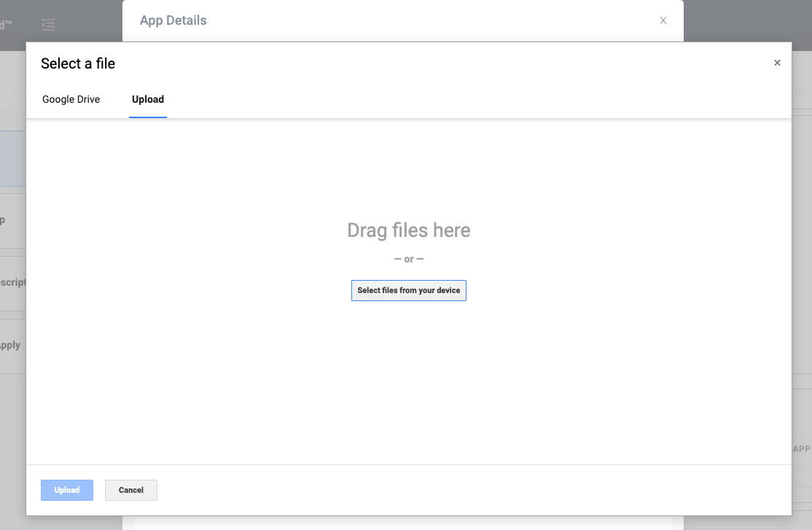The image size is (812, 530).
Task: Click the "— or —" separator text
Action: point(408,260)
